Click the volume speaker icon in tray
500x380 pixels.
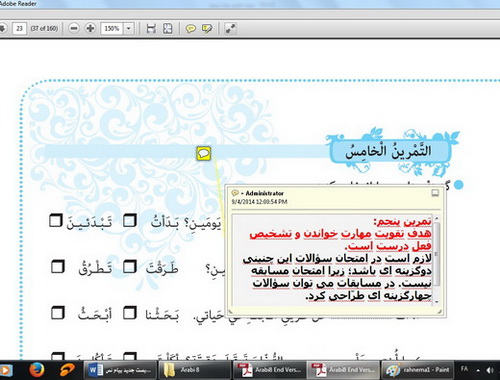point(490,370)
